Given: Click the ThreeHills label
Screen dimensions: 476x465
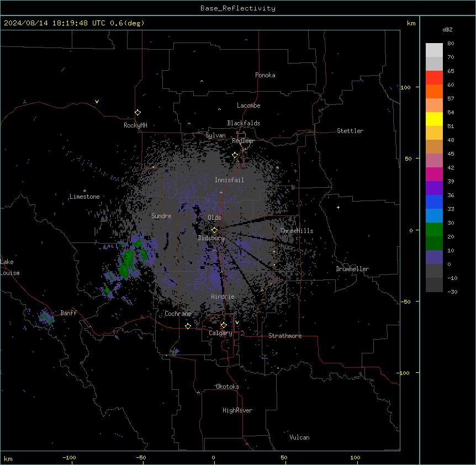Looking at the screenshot, I should pyautogui.click(x=297, y=231).
